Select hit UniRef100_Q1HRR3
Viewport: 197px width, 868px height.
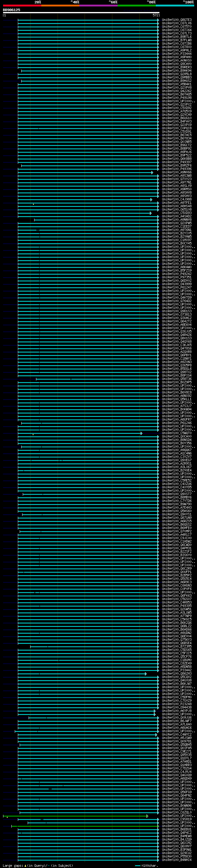pos(177,765)
